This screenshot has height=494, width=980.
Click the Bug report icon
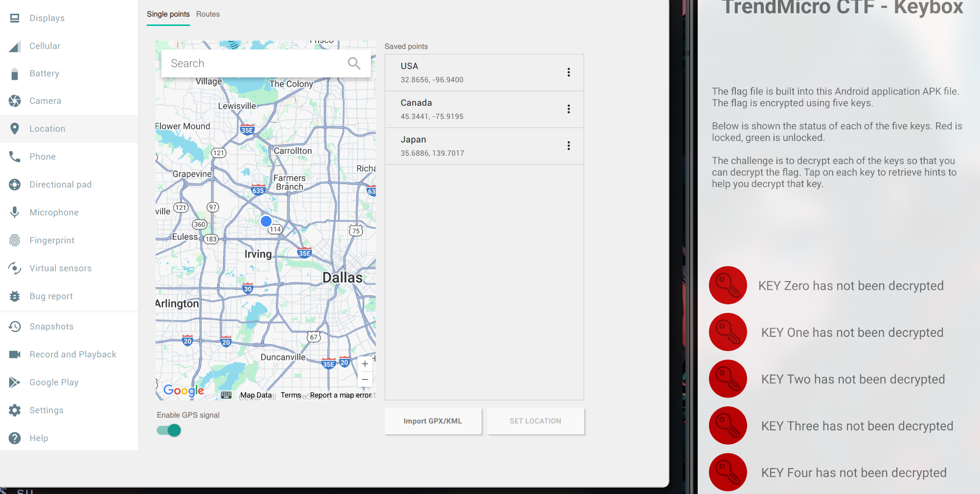[15, 296]
